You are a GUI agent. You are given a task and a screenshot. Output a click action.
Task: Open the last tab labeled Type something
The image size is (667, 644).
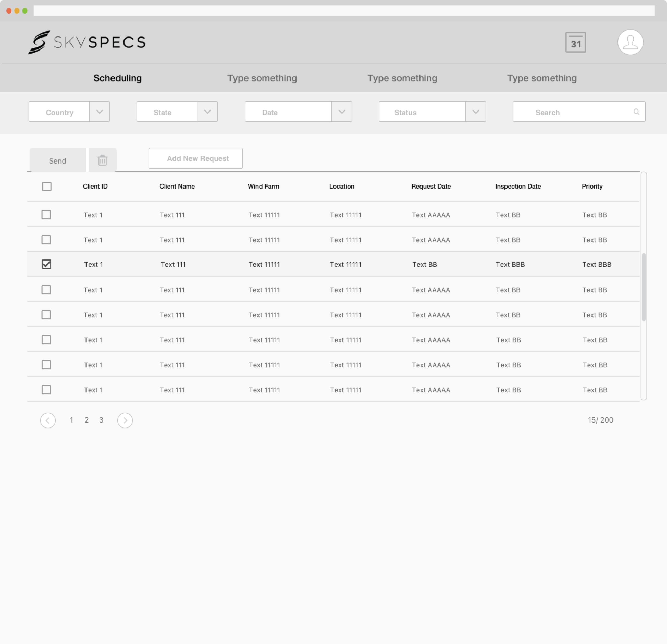542,78
